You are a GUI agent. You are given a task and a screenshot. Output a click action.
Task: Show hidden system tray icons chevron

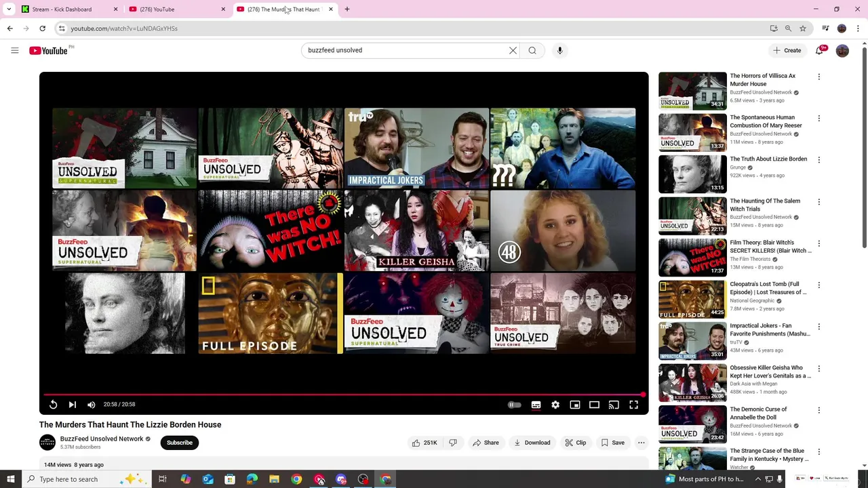point(758,479)
